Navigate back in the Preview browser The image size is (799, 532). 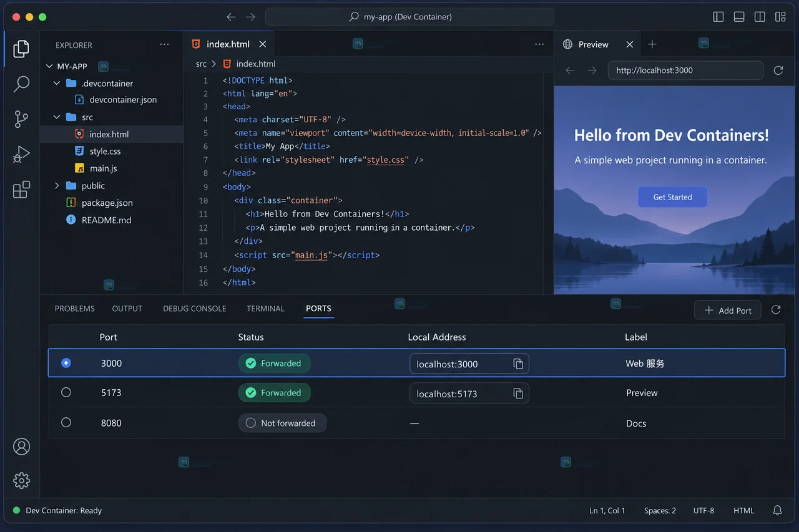pyautogui.click(x=570, y=70)
